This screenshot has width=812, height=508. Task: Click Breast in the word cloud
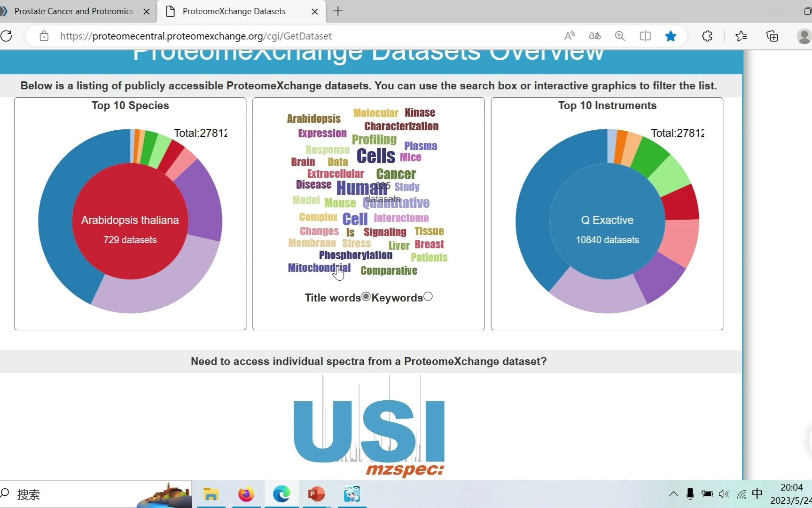coord(429,244)
